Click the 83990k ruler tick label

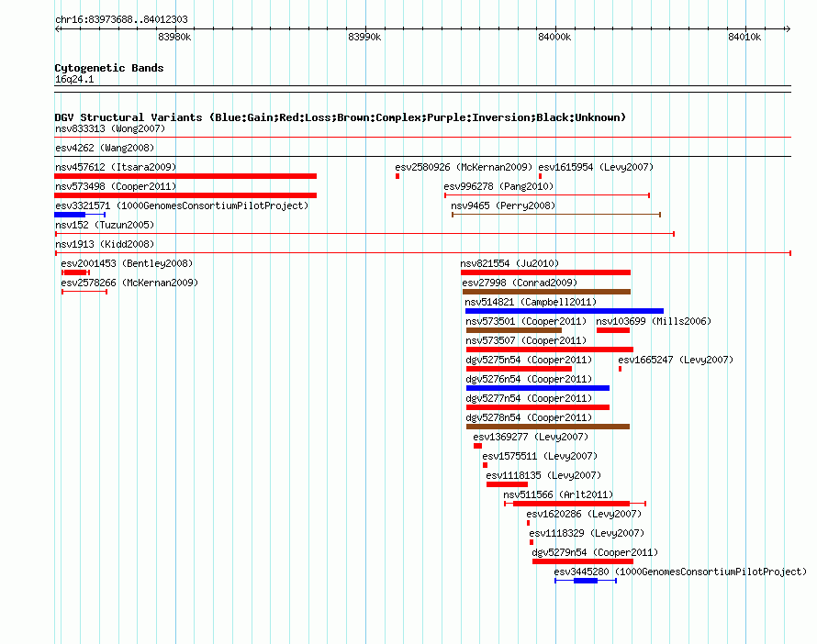pos(364,37)
